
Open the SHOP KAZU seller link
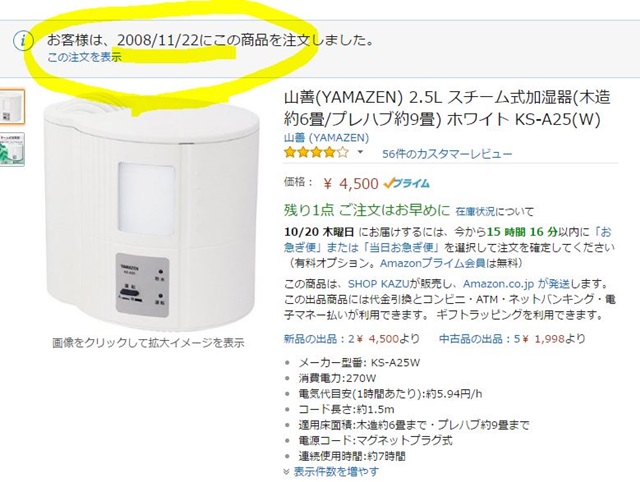378,284
